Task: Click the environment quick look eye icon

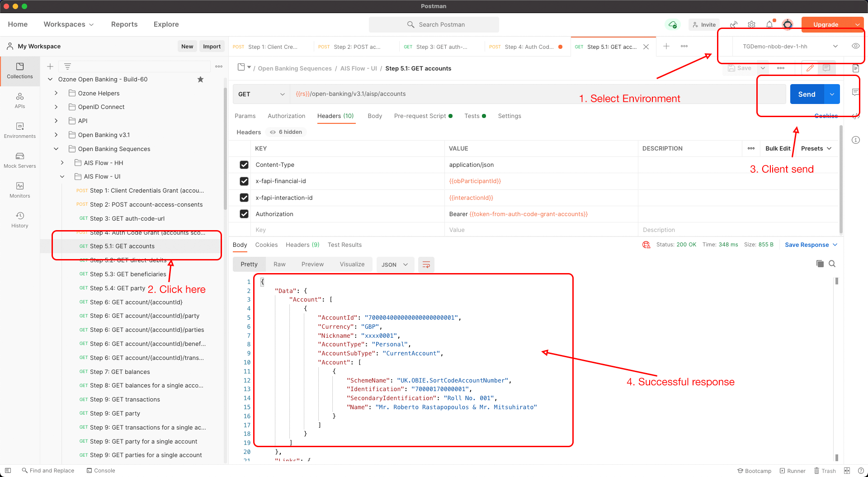Action: (x=855, y=46)
